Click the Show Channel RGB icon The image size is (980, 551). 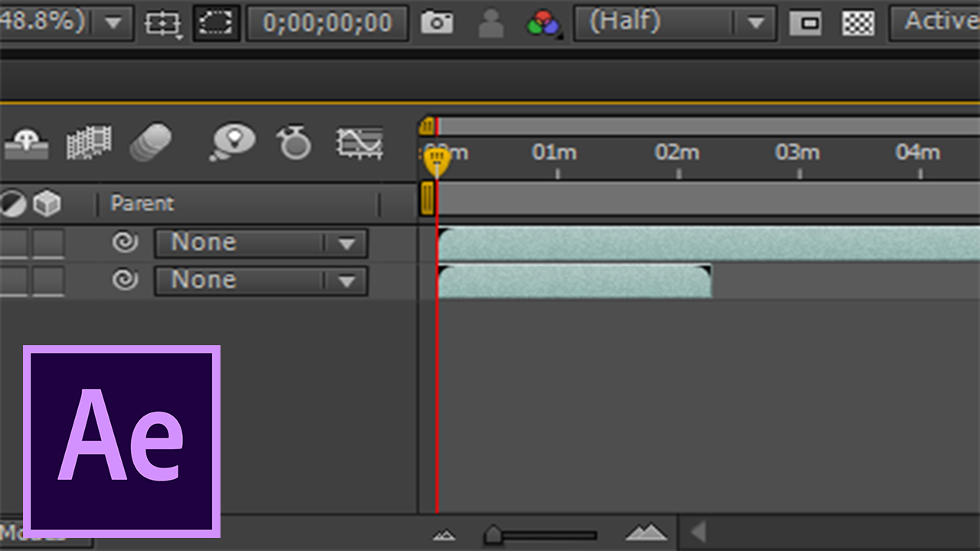[544, 23]
